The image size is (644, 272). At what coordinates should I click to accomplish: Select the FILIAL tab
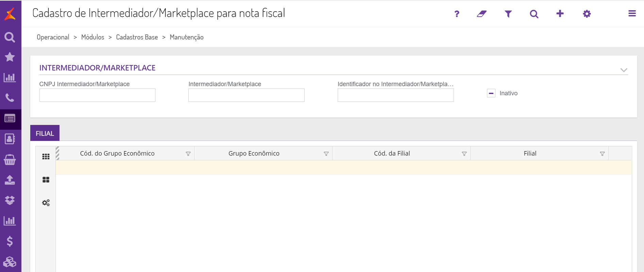click(x=45, y=133)
